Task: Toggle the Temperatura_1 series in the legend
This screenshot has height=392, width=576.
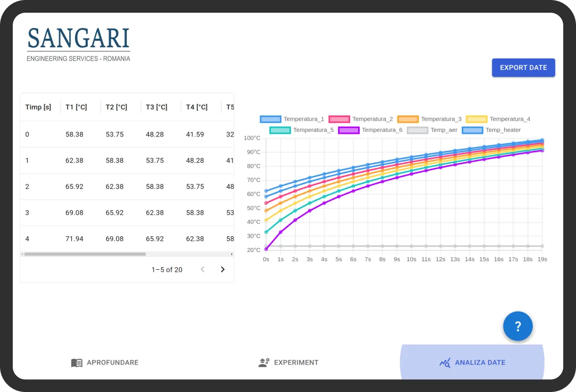Action: pyautogui.click(x=291, y=119)
